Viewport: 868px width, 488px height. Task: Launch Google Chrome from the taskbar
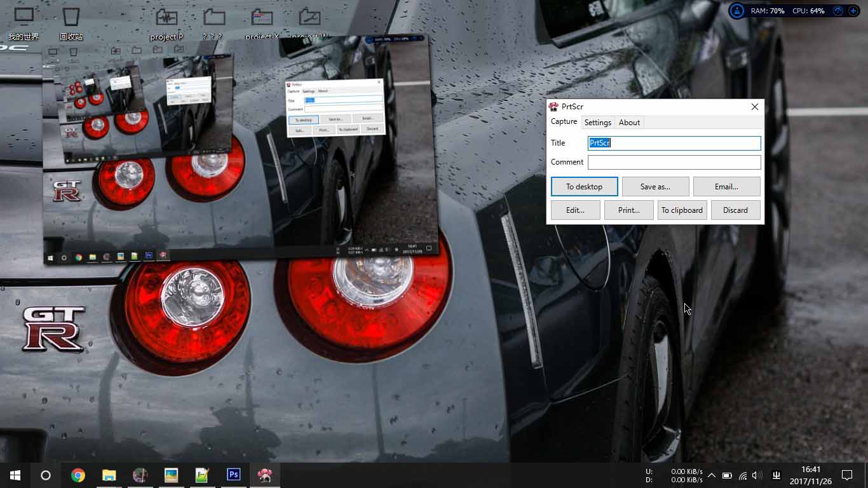pyautogui.click(x=78, y=475)
